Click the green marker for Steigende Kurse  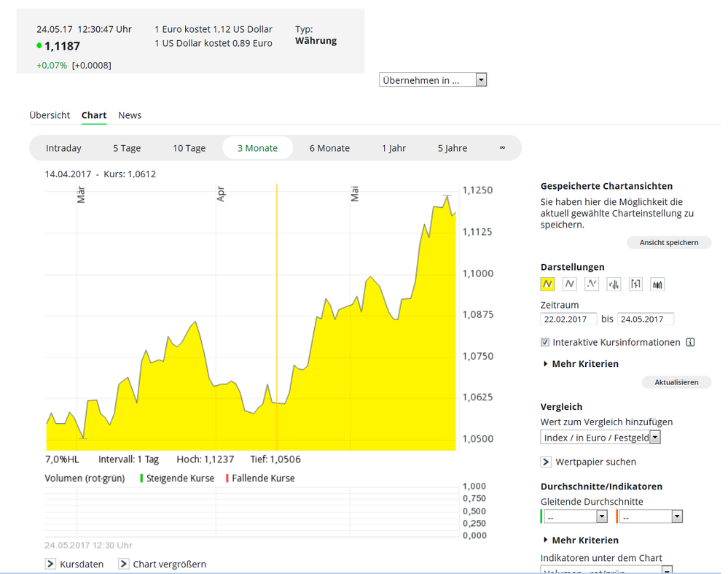(x=142, y=478)
